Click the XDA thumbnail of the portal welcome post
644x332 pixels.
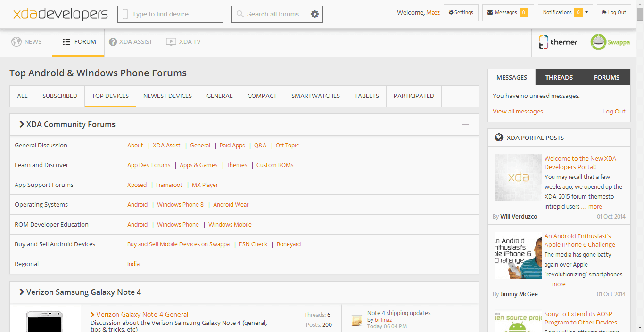point(519,178)
